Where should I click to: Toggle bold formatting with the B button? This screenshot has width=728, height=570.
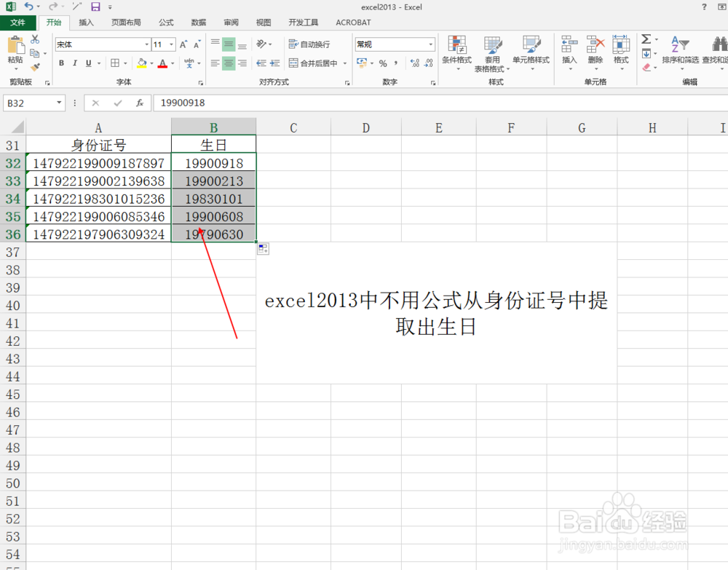pyautogui.click(x=62, y=63)
